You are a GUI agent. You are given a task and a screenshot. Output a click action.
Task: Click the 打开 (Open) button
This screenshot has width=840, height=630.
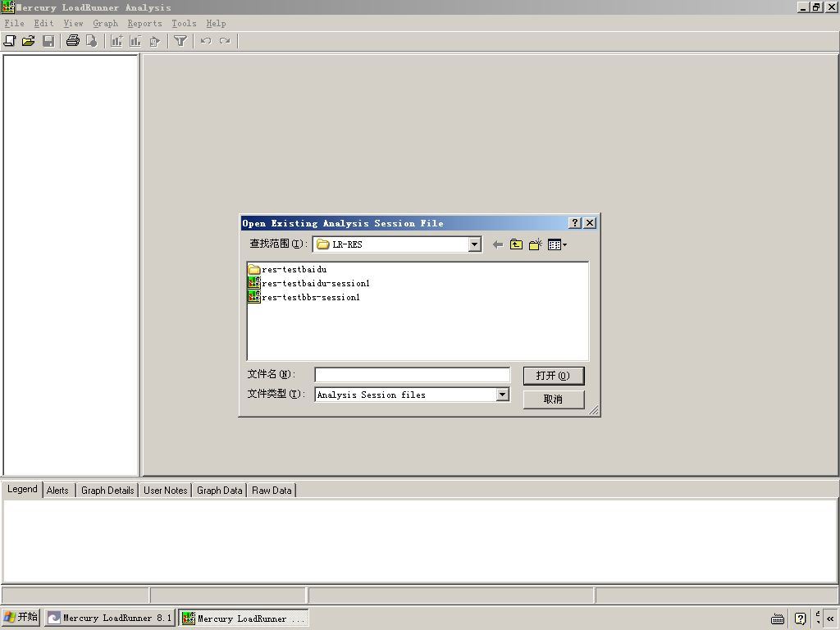pos(554,376)
